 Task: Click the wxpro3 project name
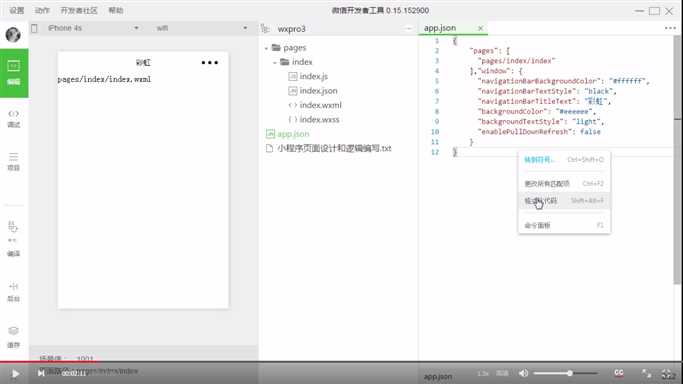pyautogui.click(x=291, y=29)
